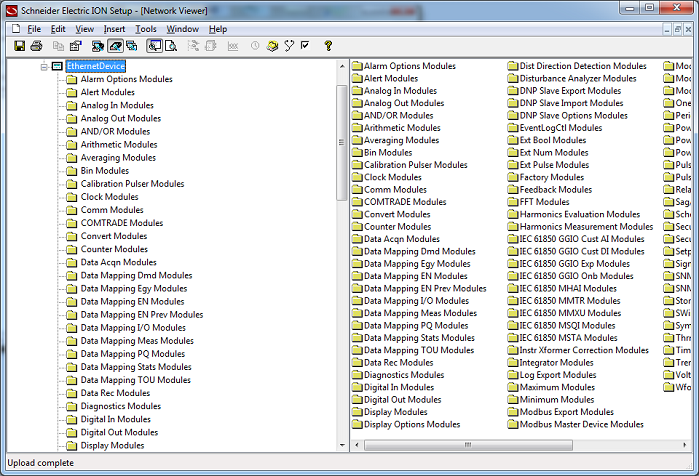Screen dimensions: 699x476
Task: Click the FFT Modules folder icon
Action: pyautogui.click(x=513, y=202)
